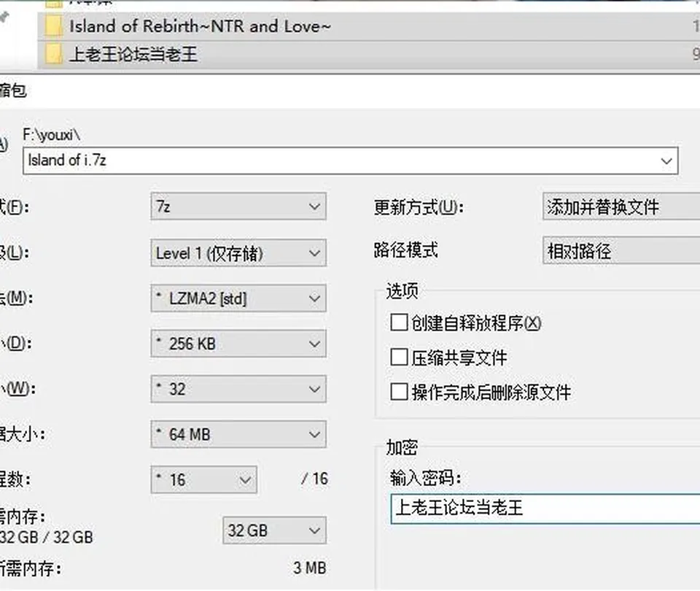This screenshot has width=700, height=591.
Task: Open the word size dropdown showing 32
Action: click(x=238, y=389)
